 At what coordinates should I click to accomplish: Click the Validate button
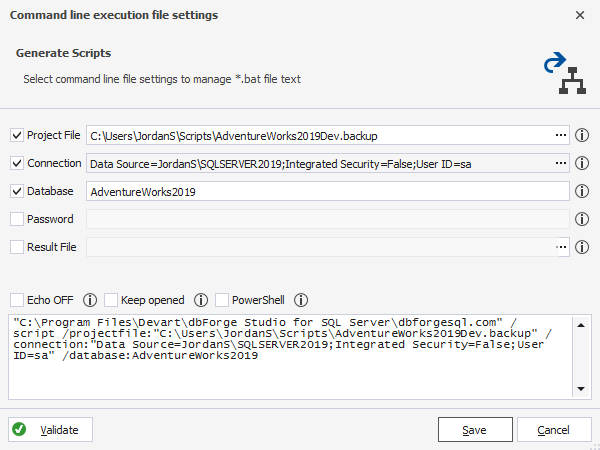point(51,429)
